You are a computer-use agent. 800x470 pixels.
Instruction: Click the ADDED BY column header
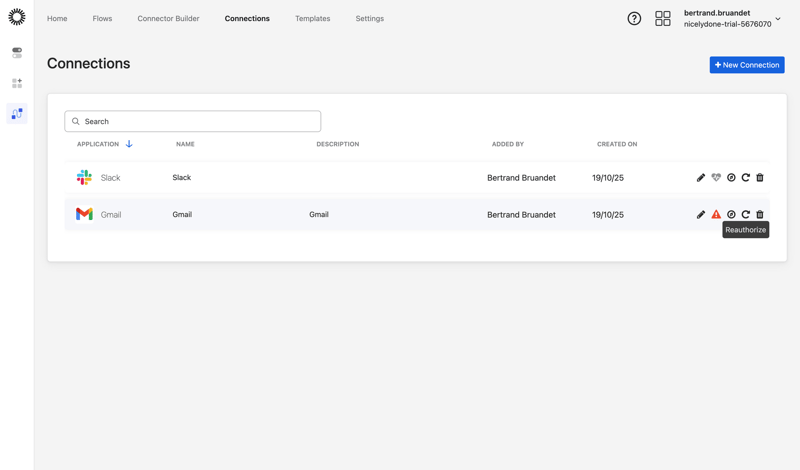(508, 144)
